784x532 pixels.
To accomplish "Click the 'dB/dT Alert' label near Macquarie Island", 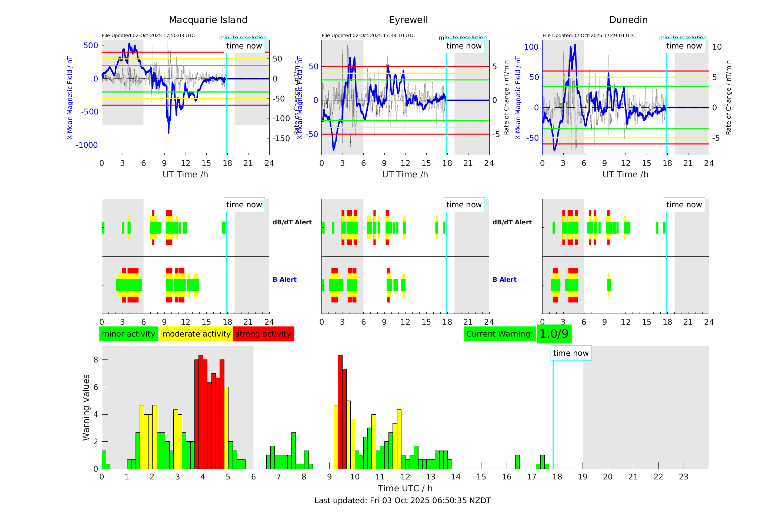I will (292, 222).
